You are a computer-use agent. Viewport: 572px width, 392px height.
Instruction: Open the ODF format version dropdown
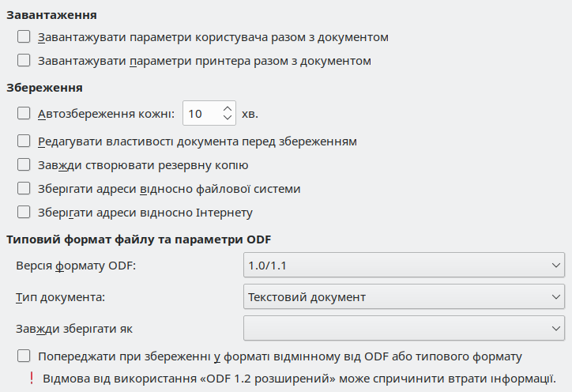404,265
